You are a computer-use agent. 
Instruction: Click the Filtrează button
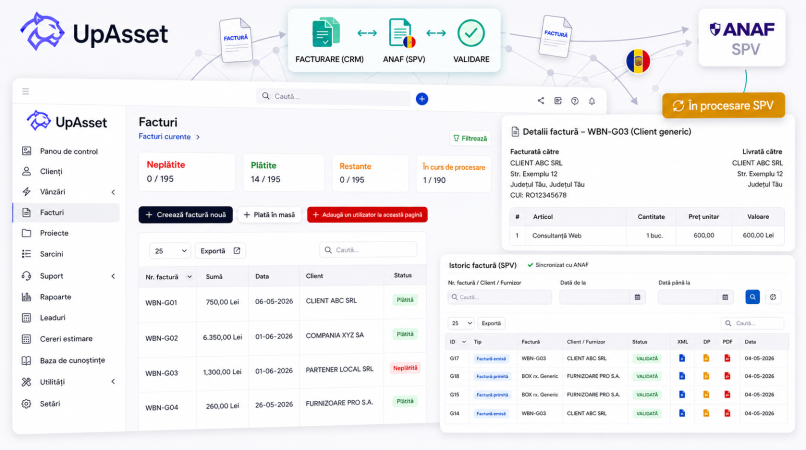click(470, 138)
